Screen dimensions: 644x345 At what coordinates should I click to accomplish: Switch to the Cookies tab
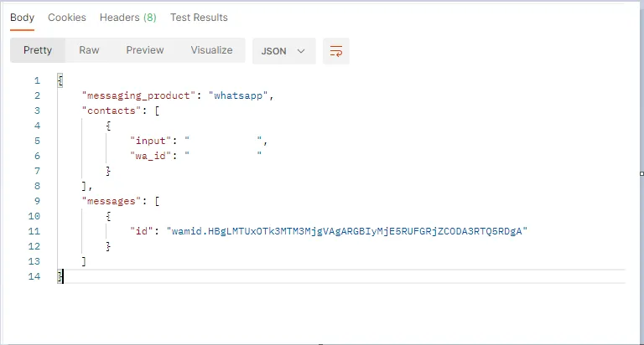tap(66, 18)
